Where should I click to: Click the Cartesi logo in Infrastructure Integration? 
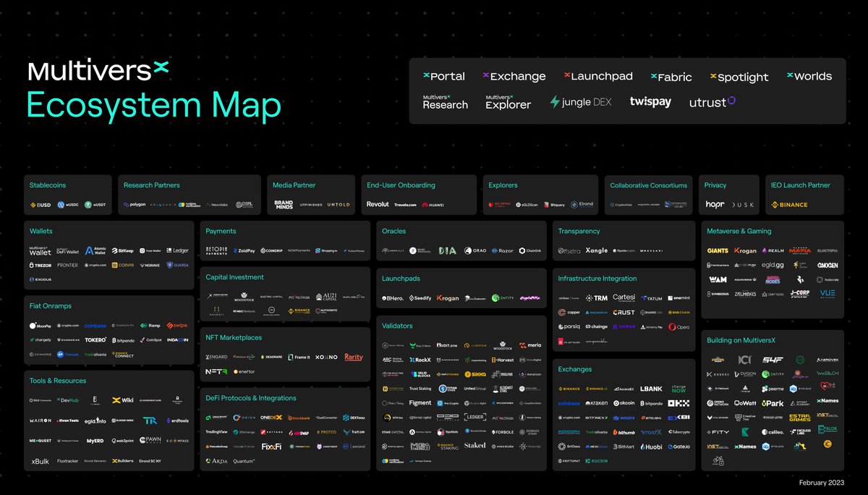click(x=624, y=297)
